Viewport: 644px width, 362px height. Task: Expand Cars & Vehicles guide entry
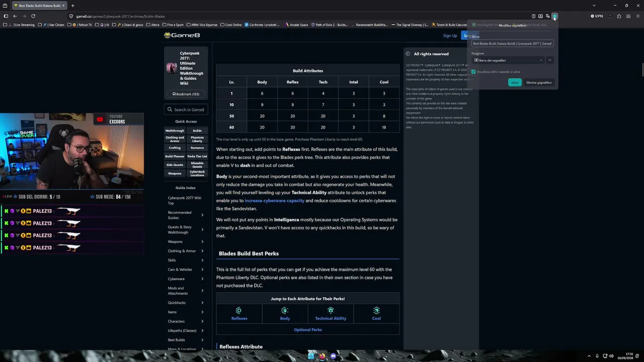coord(202,269)
